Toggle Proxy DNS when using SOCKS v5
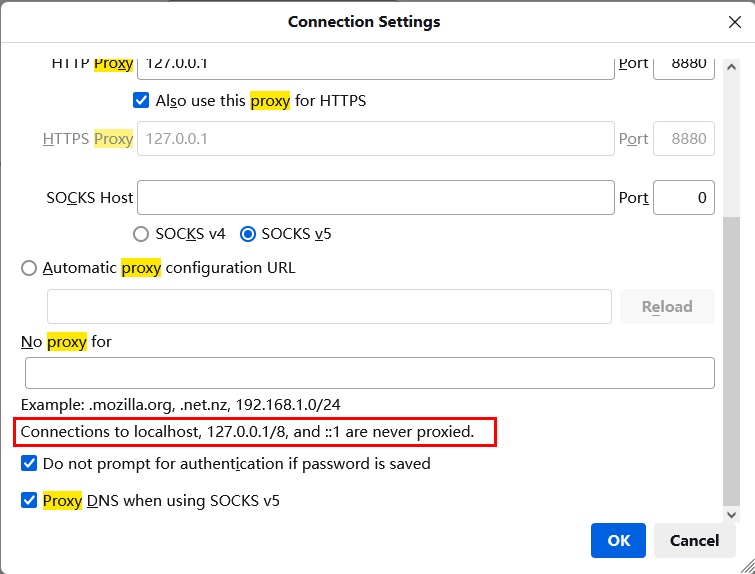This screenshot has width=755, height=574. [29, 500]
